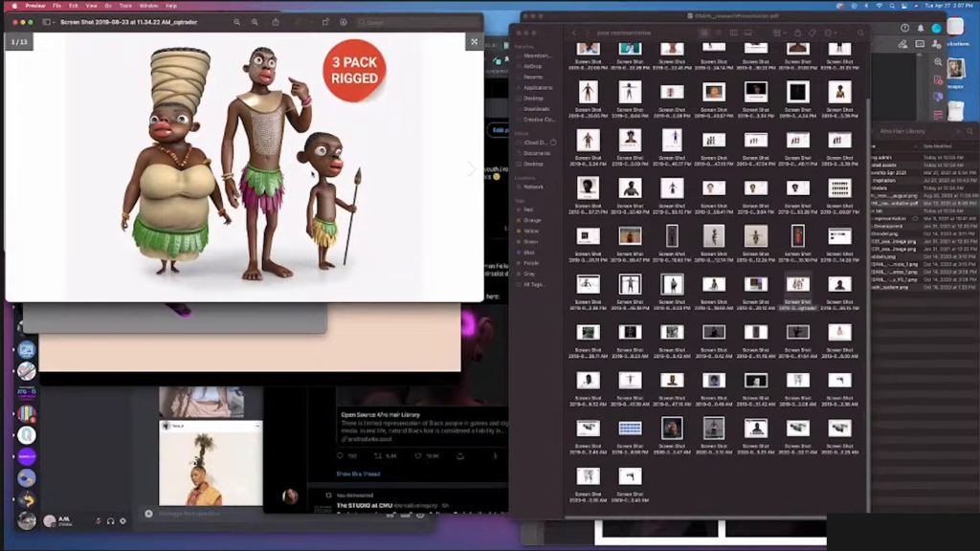Share selected file from Finder toolbar

point(797,33)
